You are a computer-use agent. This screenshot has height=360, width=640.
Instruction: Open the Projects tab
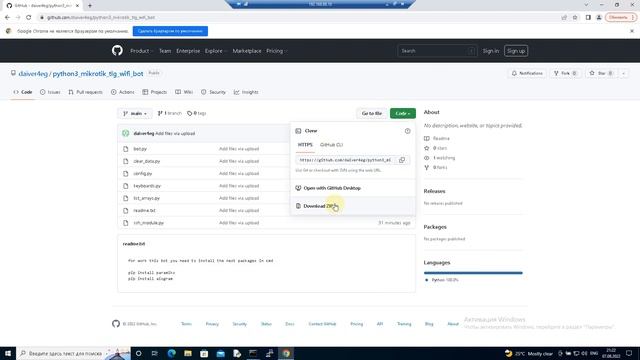(x=155, y=92)
